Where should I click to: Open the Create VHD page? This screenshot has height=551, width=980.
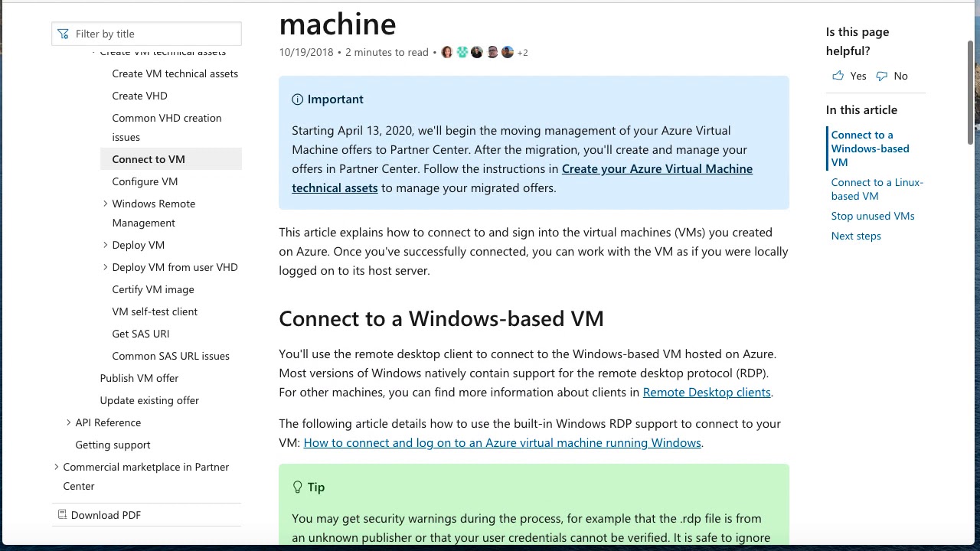[x=139, y=96]
